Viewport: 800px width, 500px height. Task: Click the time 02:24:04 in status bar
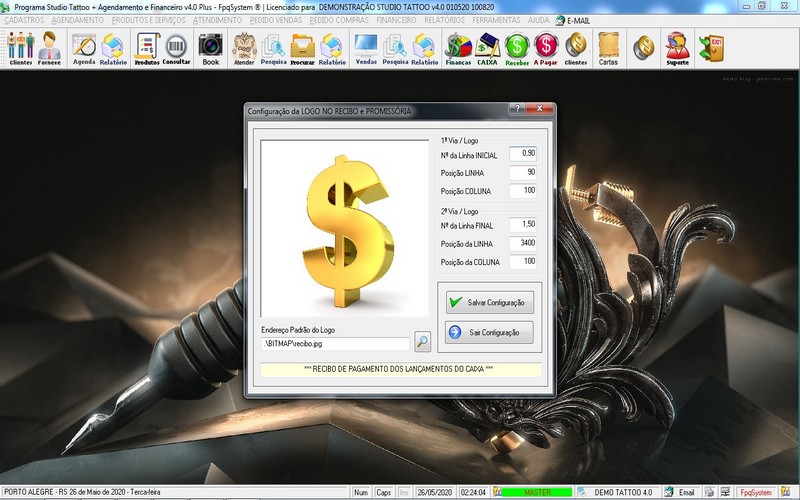coord(473,492)
